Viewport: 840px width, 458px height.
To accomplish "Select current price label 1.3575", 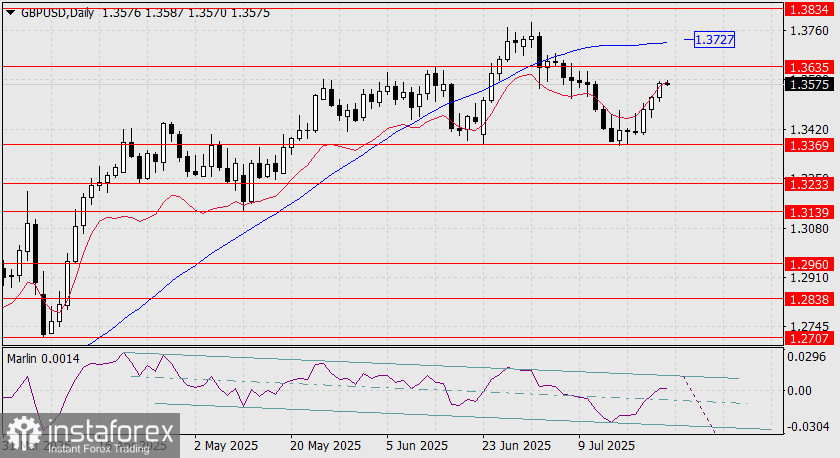I will pyautogui.click(x=809, y=84).
